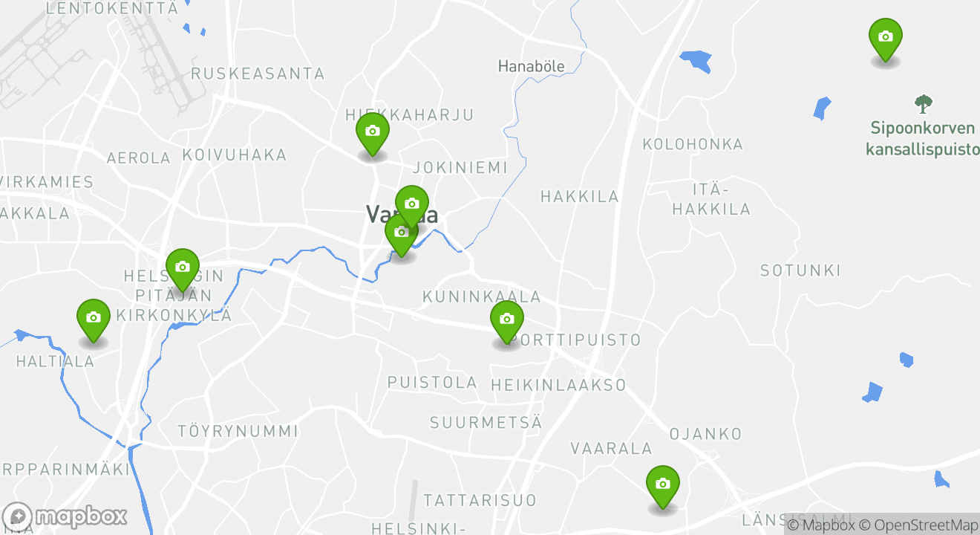Open the camera marker near Länsisalmi

[663, 487]
